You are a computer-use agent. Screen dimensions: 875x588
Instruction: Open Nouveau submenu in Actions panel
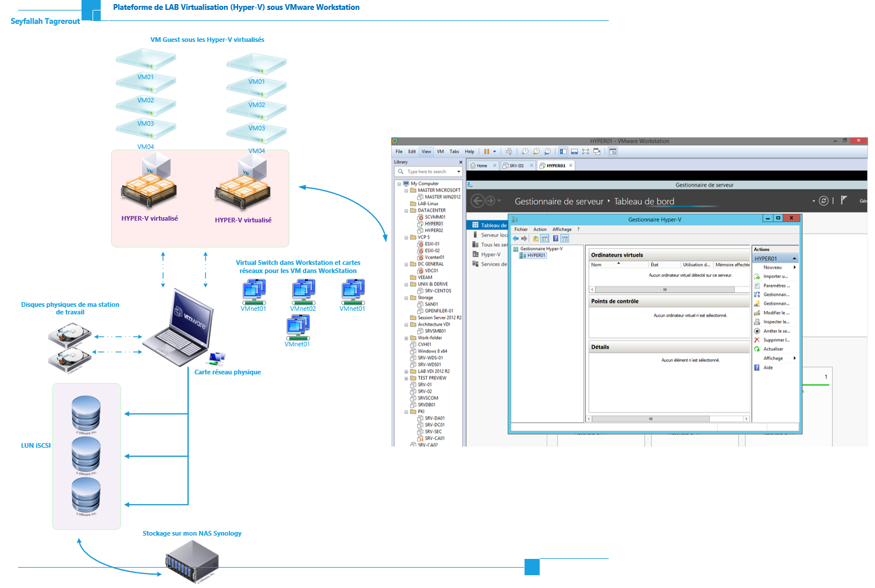point(774,267)
